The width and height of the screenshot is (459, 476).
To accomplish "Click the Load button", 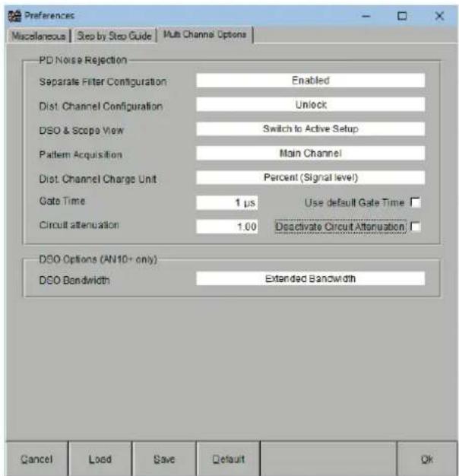I will tap(100, 459).
